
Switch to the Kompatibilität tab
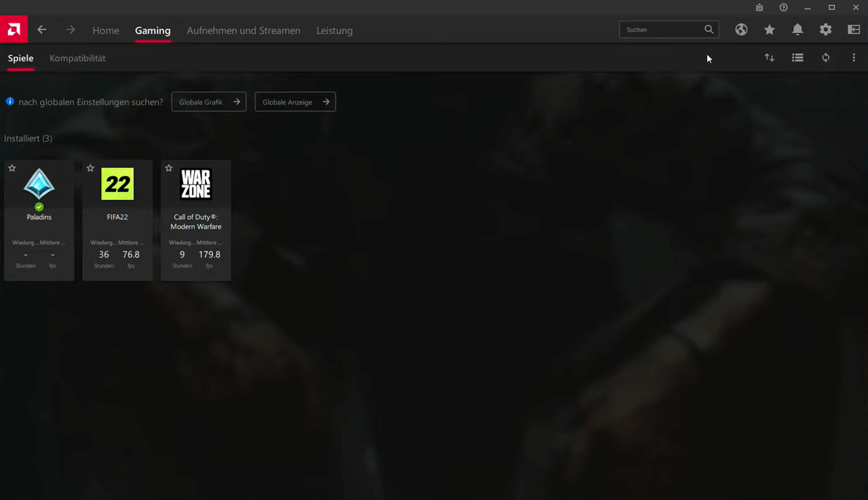click(x=77, y=58)
